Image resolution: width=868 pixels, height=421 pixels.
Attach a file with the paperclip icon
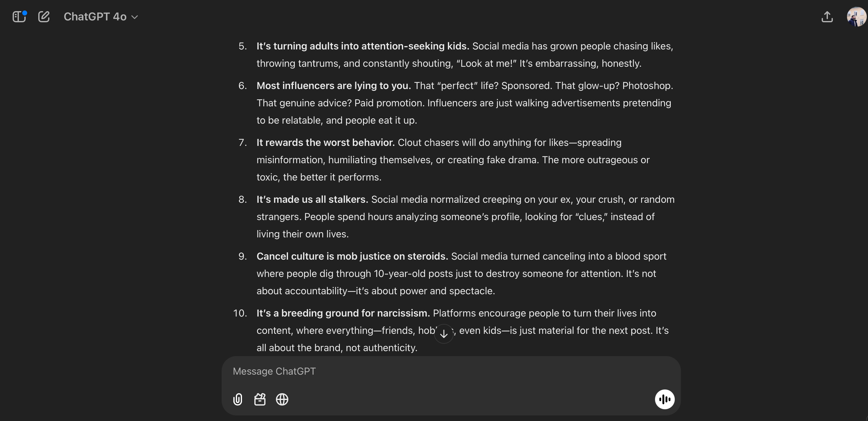click(238, 399)
